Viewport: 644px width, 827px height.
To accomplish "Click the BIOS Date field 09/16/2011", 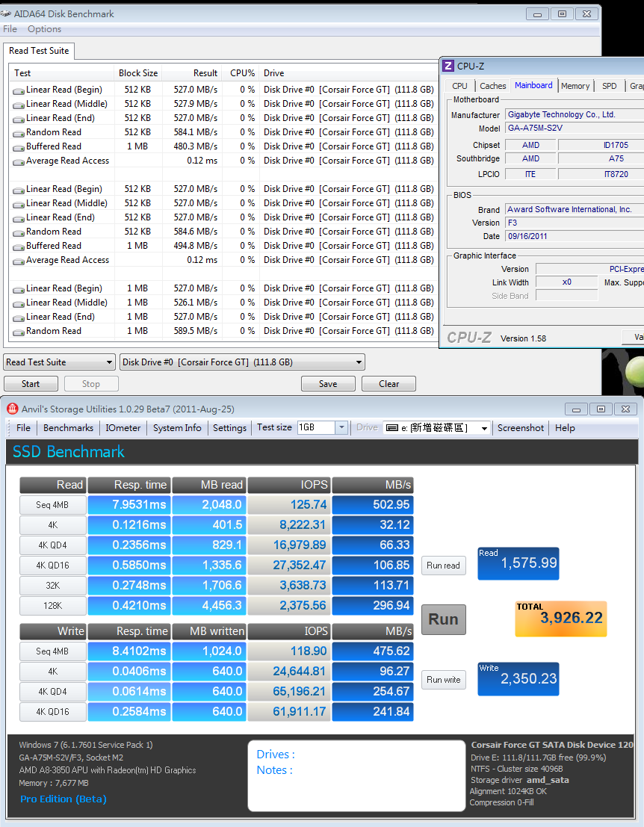I will click(575, 236).
